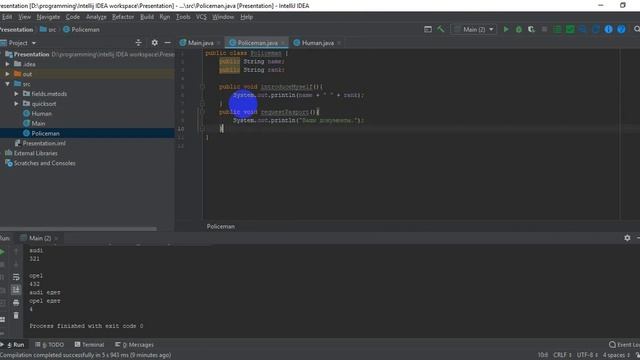Toggle soft-wrap in Run console

[16, 277]
